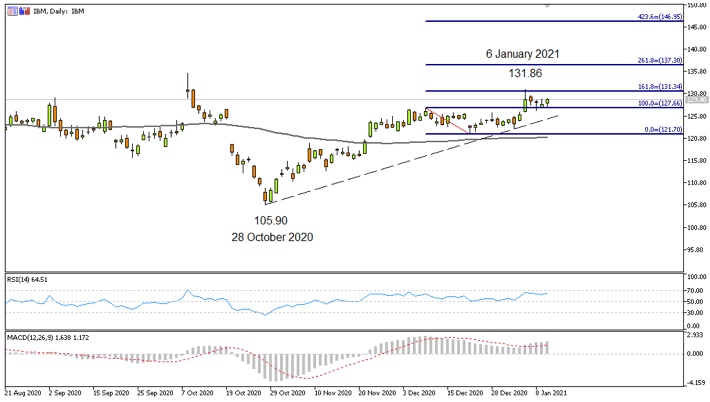Click the "28 October 2020" annotation text
The height and width of the screenshot is (402, 710).
click(x=272, y=237)
